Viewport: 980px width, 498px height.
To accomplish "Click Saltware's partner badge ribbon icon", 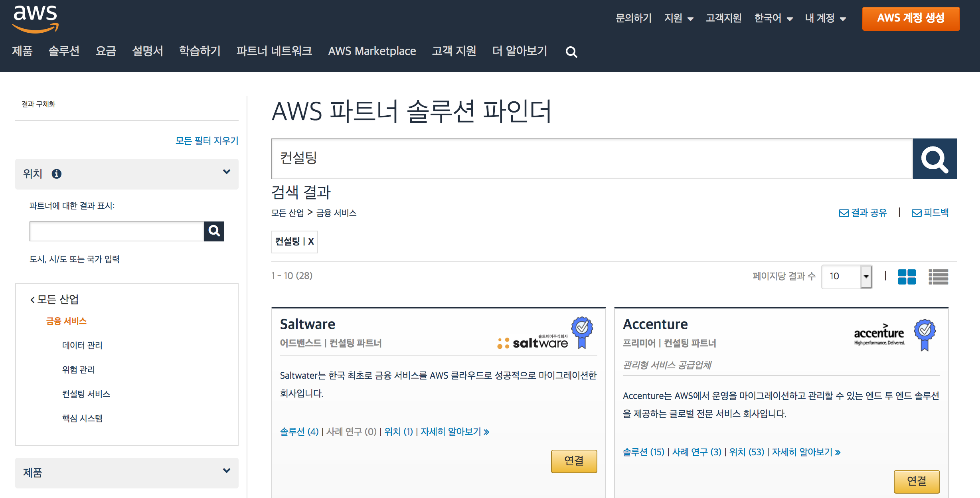I will point(582,332).
